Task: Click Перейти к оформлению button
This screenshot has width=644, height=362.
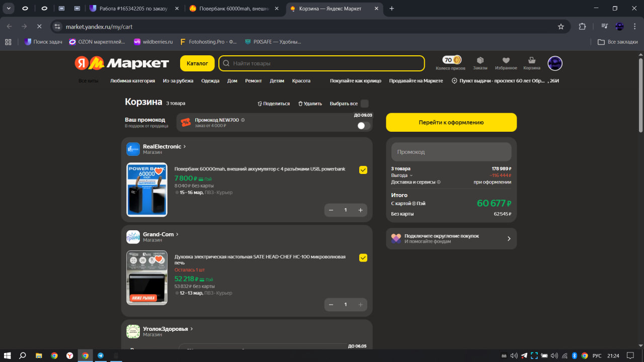Action: click(x=451, y=122)
